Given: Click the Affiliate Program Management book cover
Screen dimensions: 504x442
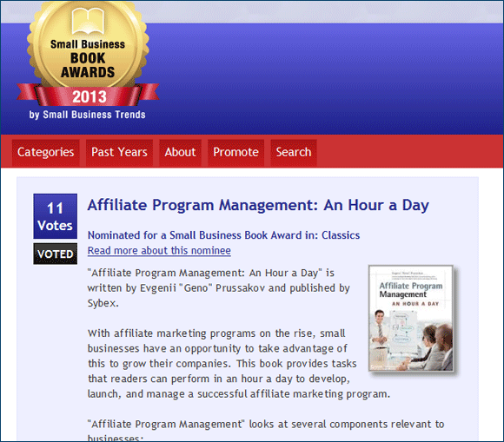Looking at the screenshot, I should tap(411, 319).
